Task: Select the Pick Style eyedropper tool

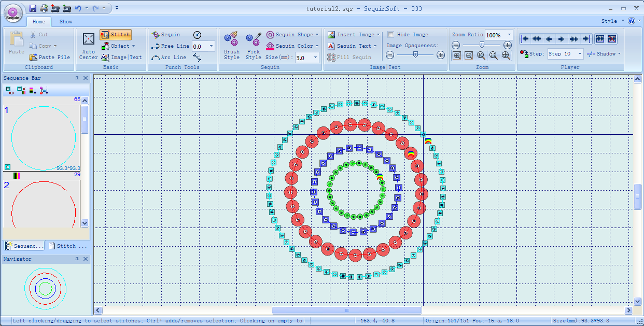Action: click(x=253, y=45)
